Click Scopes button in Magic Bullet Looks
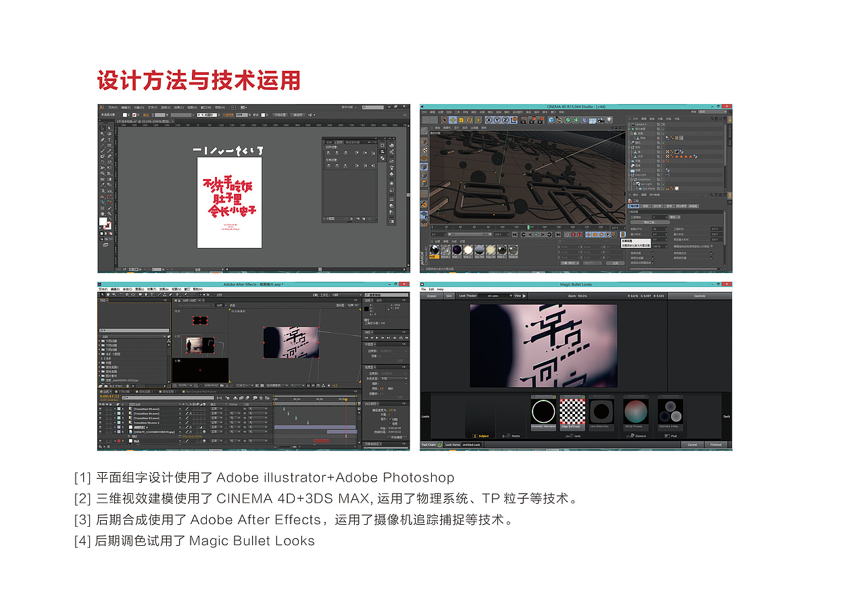 click(x=431, y=296)
